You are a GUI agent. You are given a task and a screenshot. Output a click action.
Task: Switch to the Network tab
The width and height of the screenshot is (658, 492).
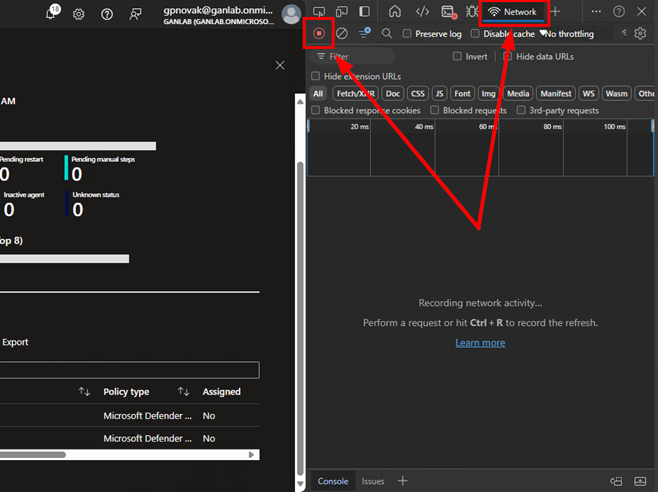click(x=515, y=12)
